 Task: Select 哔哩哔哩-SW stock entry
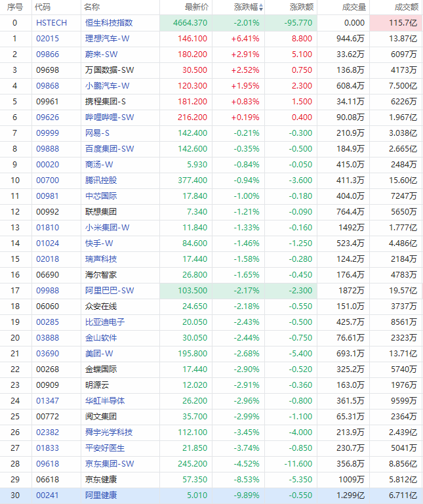tap(110, 117)
